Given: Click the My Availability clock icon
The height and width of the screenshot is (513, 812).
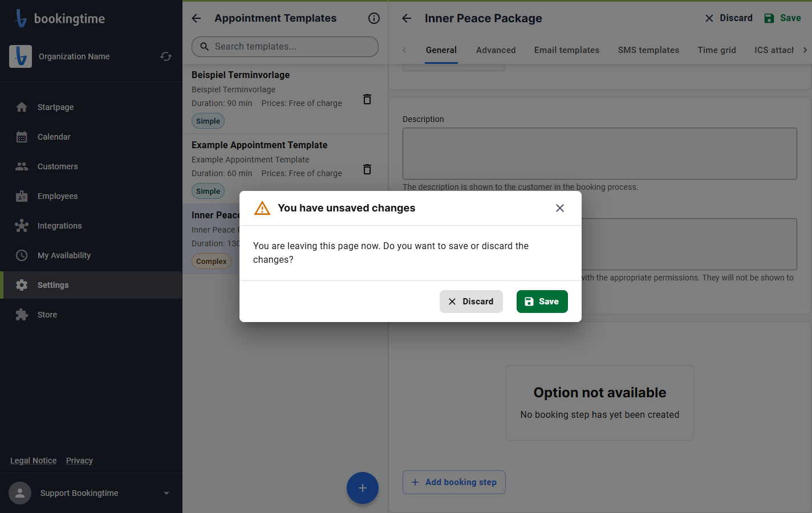Looking at the screenshot, I should [22, 255].
